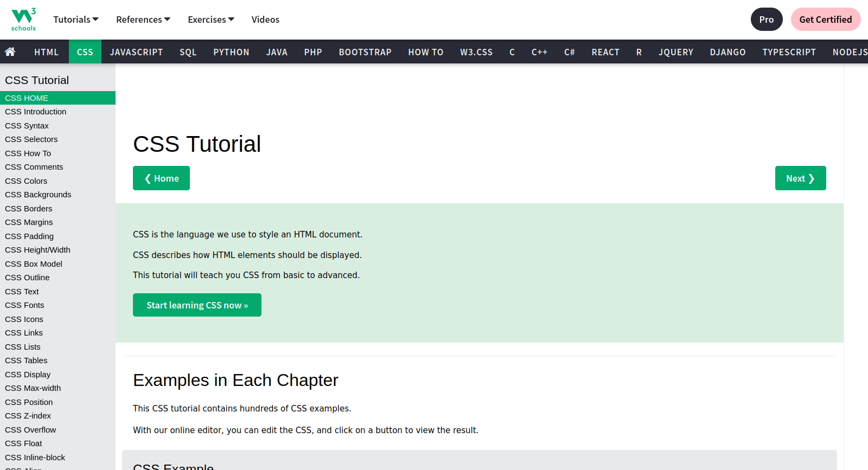
Task: Open CSS Lists in sidebar
Action: coord(58,347)
